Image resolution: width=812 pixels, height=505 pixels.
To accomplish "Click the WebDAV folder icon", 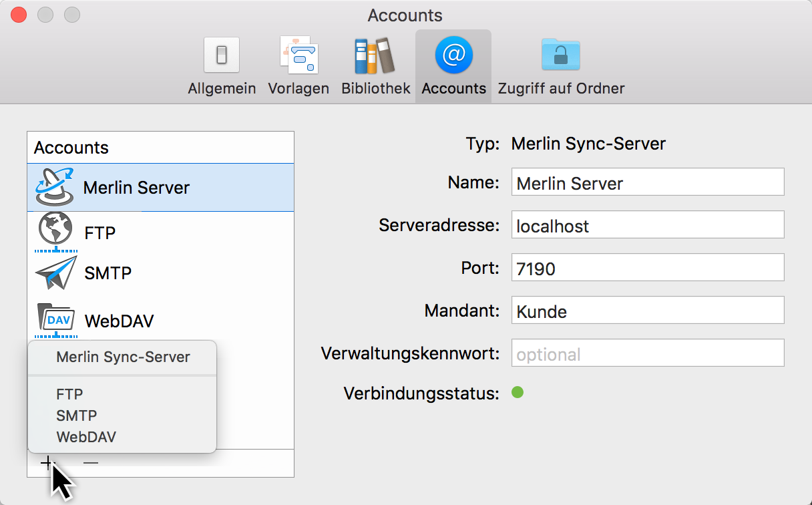I will [x=56, y=321].
